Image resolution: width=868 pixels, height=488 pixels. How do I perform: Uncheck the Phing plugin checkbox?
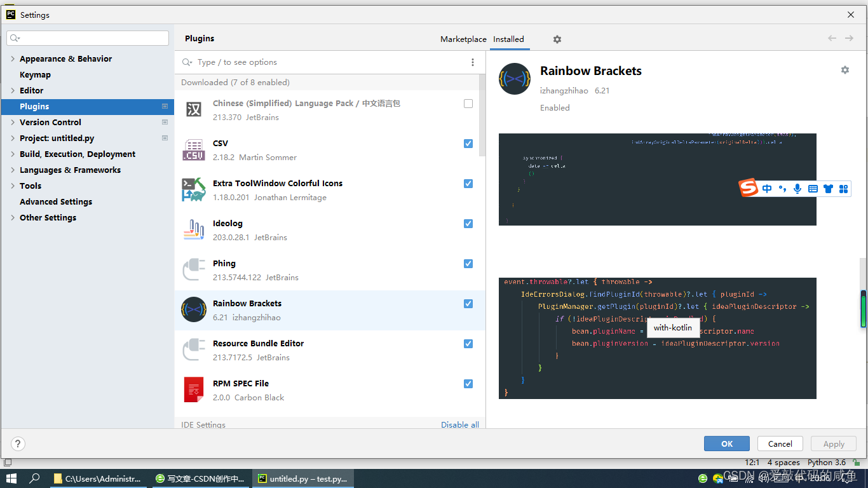click(468, 264)
